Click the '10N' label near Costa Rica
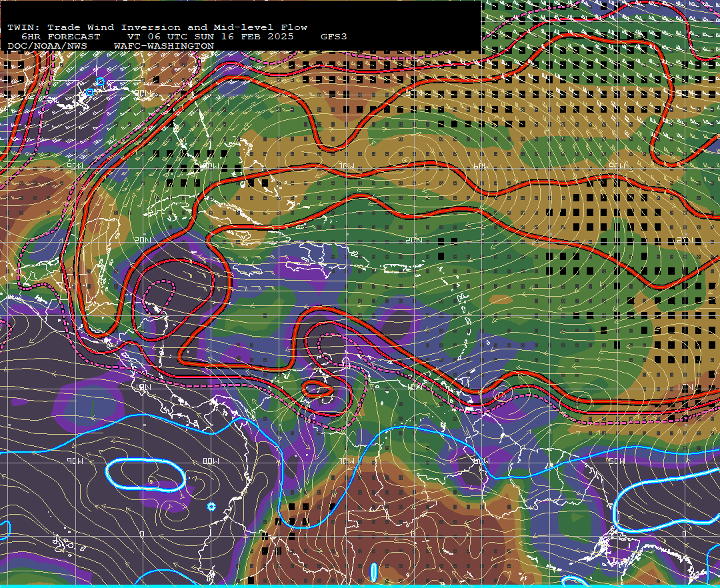The width and height of the screenshot is (720, 588). click(x=143, y=387)
